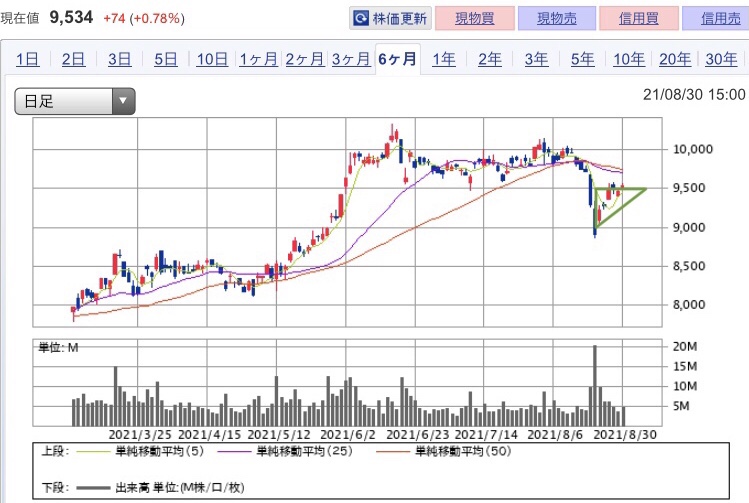Click the 信用買 button
Image resolution: width=749 pixels, height=503 pixels.
(639, 19)
